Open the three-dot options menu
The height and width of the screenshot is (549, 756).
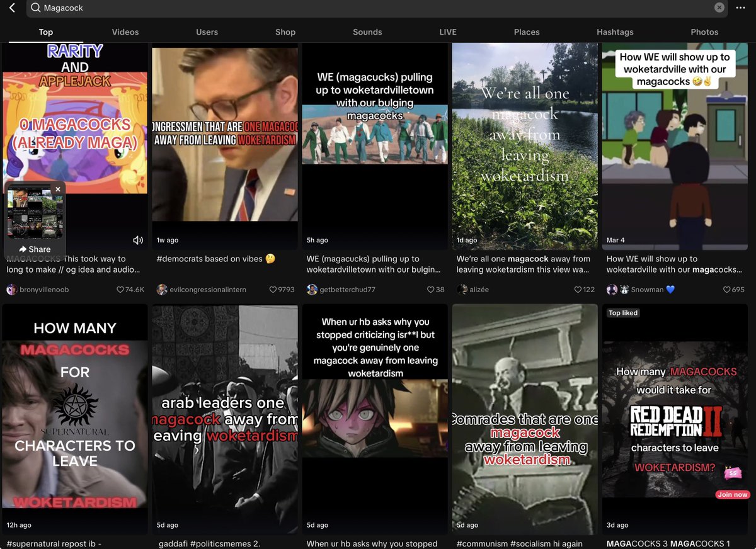pos(742,8)
